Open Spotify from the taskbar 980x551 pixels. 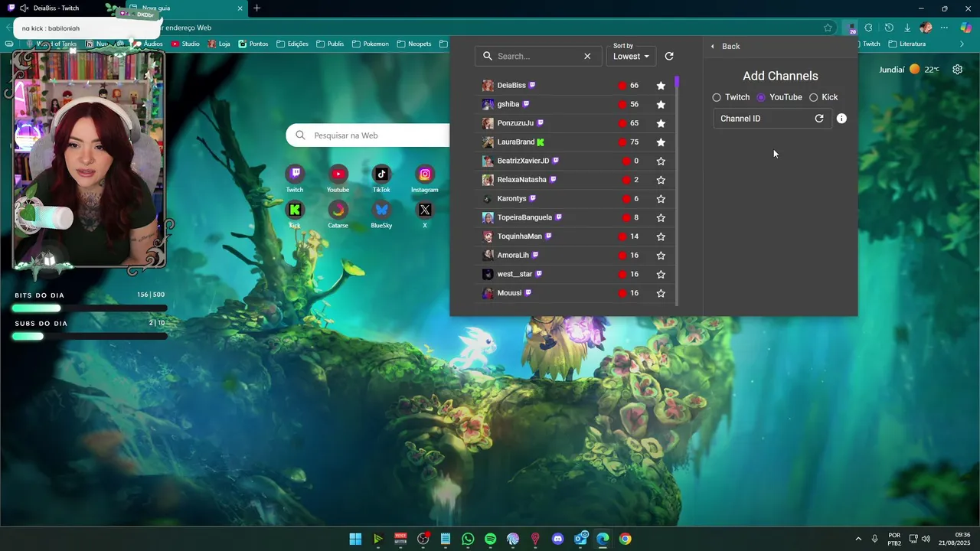click(491, 539)
